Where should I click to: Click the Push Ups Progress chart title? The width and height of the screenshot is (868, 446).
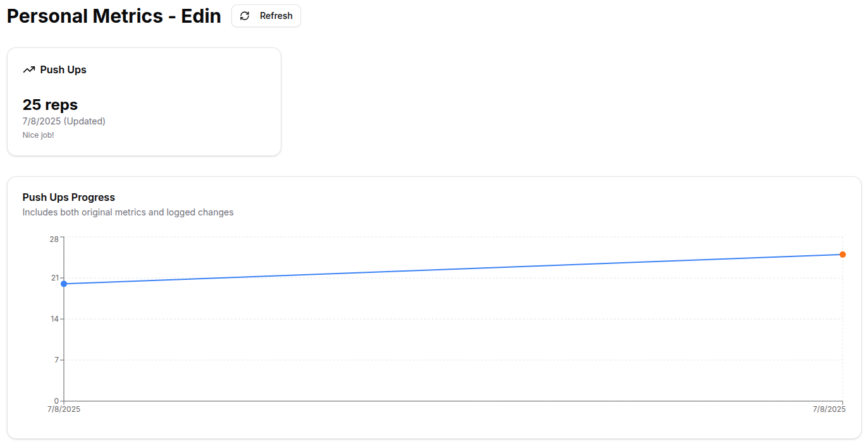[68, 197]
